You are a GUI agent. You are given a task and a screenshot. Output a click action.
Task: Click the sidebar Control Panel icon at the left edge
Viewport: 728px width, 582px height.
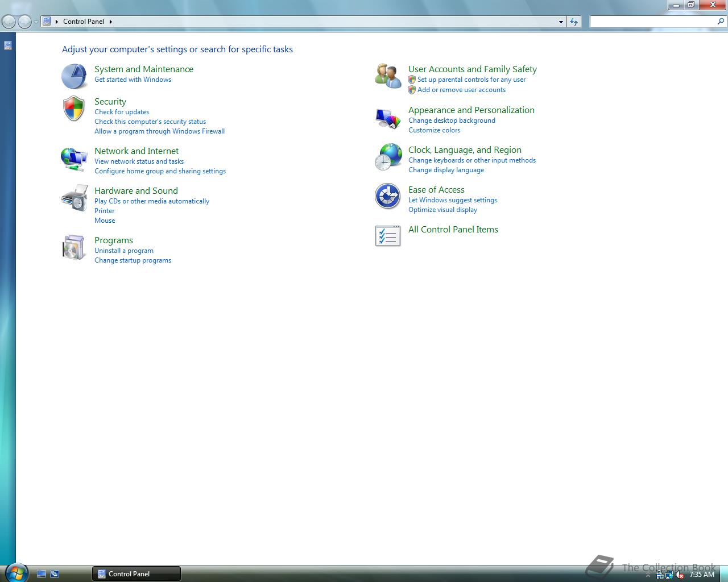8,45
